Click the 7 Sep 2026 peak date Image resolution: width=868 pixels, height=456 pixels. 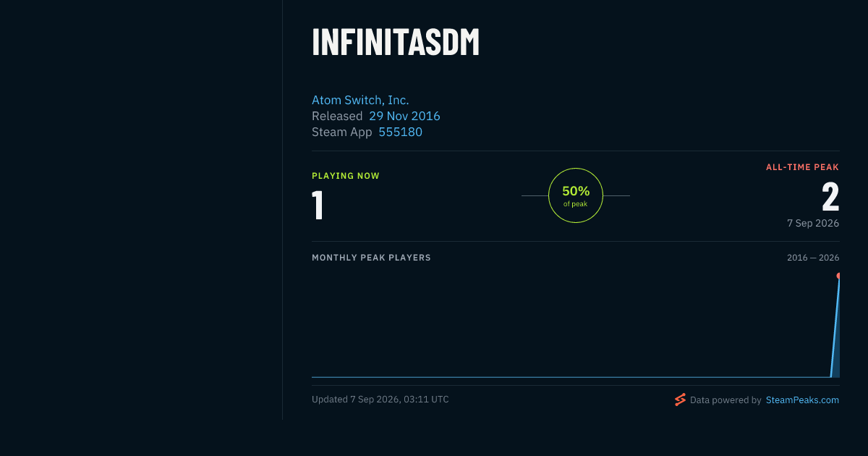click(x=813, y=223)
